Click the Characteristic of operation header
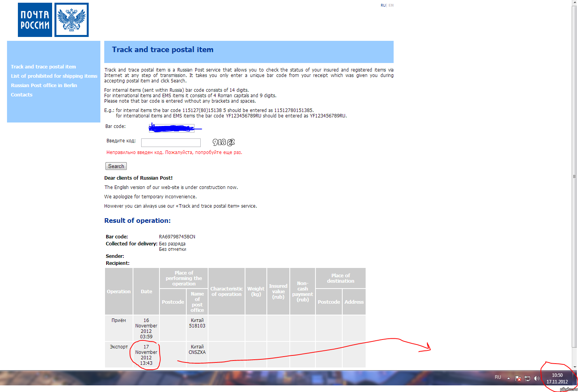578x392 pixels. point(226,291)
